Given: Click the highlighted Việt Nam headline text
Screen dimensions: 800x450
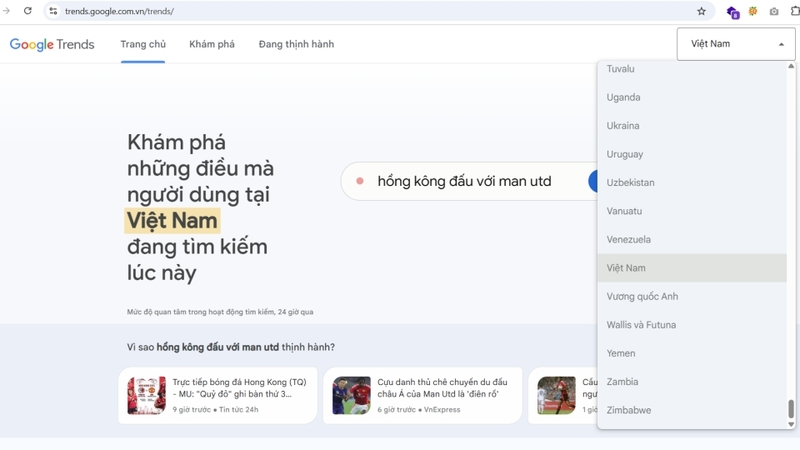Looking at the screenshot, I should pyautogui.click(x=172, y=221).
